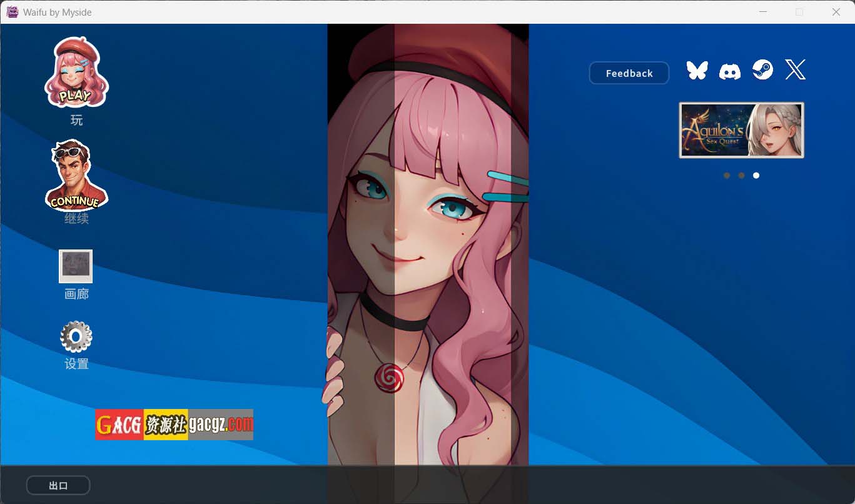Switch to the first banner carousel dot
This screenshot has height=504, width=855.
[x=727, y=176]
